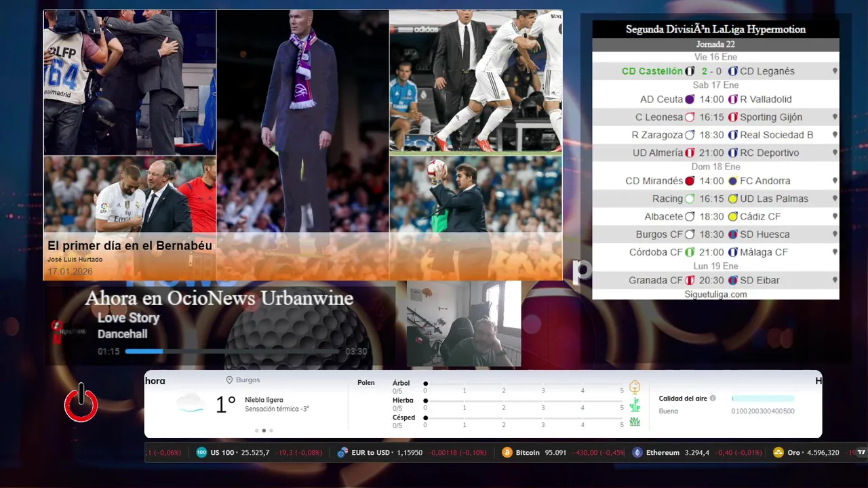Click the SD Huesca crest
The width and height of the screenshot is (868, 488).
click(x=733, y=235)
